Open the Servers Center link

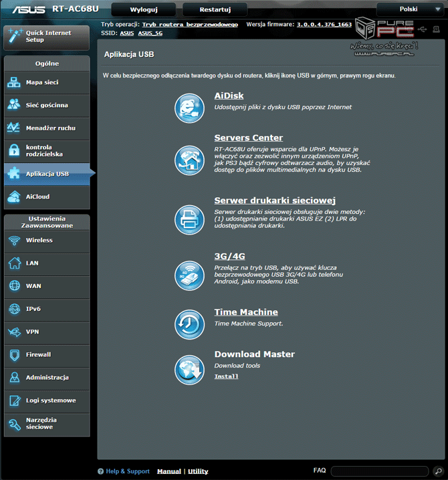pyautogui.click(x=248, y=138)
